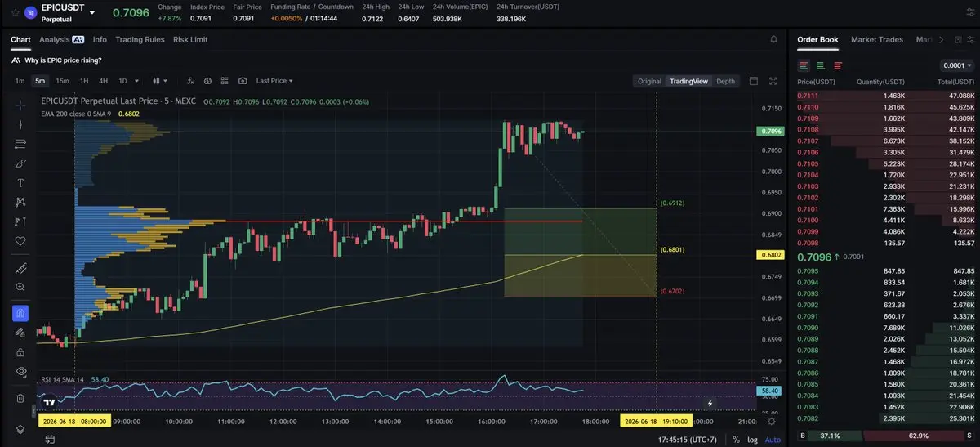
Task: Show only sell orders in order book
Action: click(838, 65)
